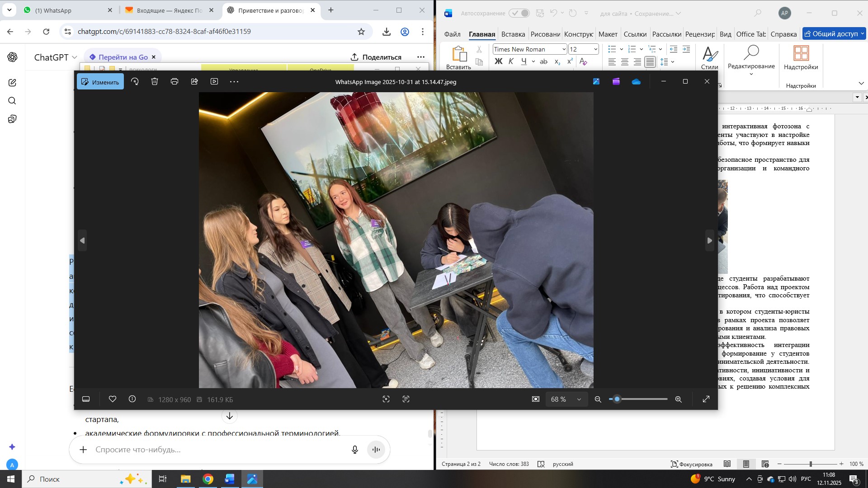Click the Photos zoom slider handle

pos(617,399)
